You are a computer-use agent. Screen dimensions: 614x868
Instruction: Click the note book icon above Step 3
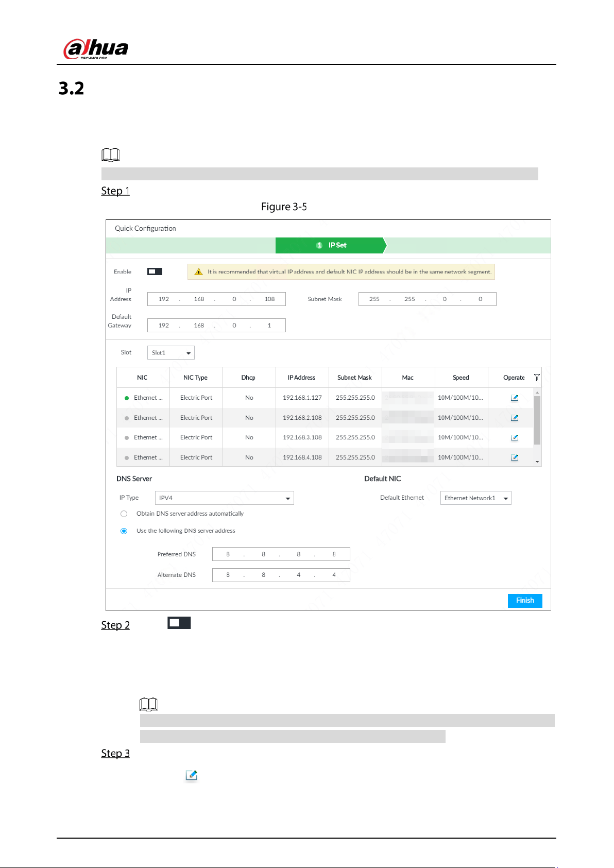point(148,704)
